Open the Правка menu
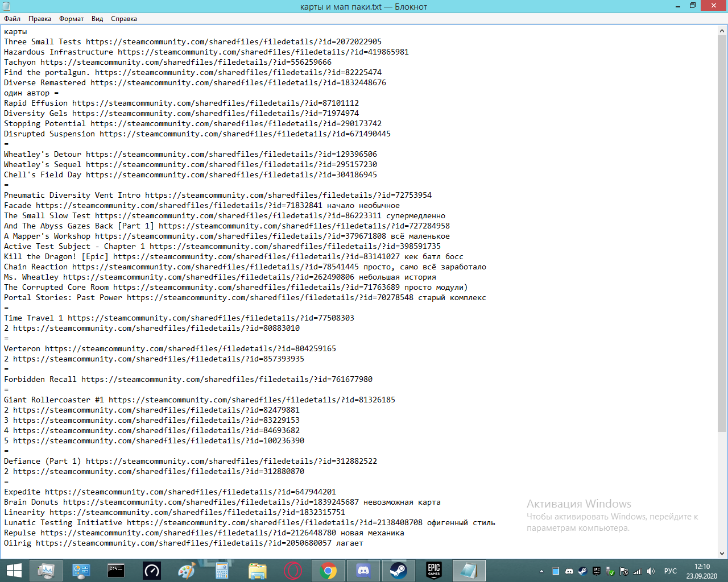728x582 pixels. click(x=40, y=19)
